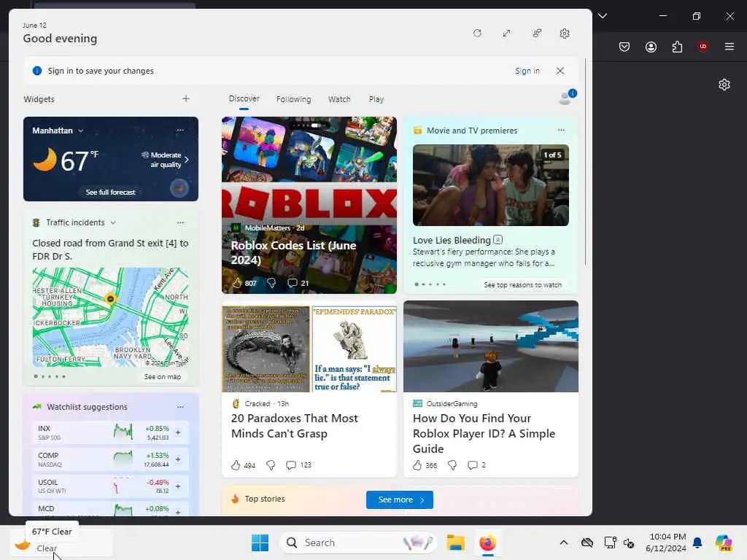The width and height of the screenshot is (747, 560).
Task: Open Firefox Pocket save icon
Action: tap(624, 47)
